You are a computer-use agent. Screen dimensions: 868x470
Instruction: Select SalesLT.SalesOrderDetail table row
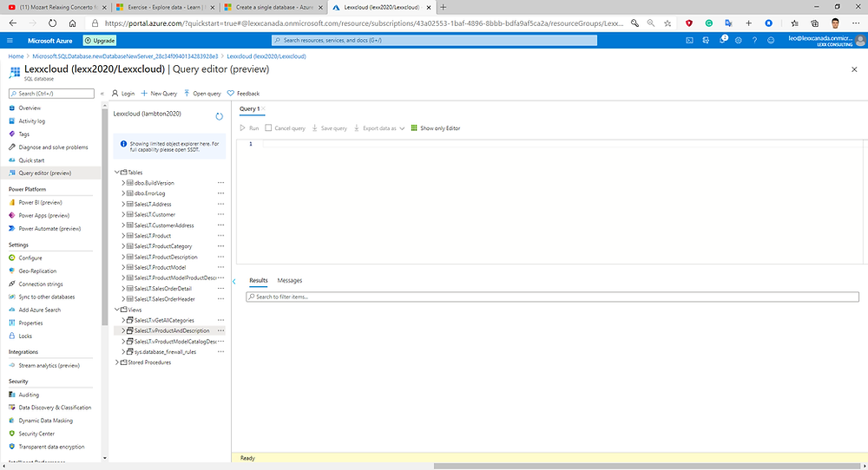(169, 289)
